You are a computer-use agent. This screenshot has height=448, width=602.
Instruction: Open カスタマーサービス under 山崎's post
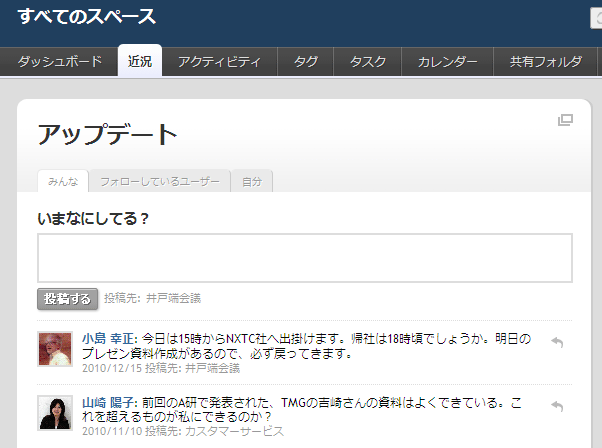tap(235, 431)
